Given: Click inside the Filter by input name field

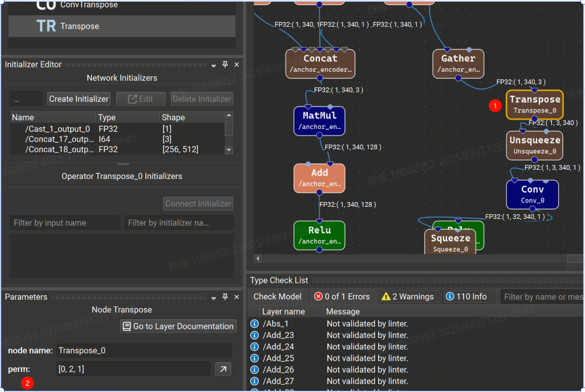Looking at the screenshot, I should 64,223.
